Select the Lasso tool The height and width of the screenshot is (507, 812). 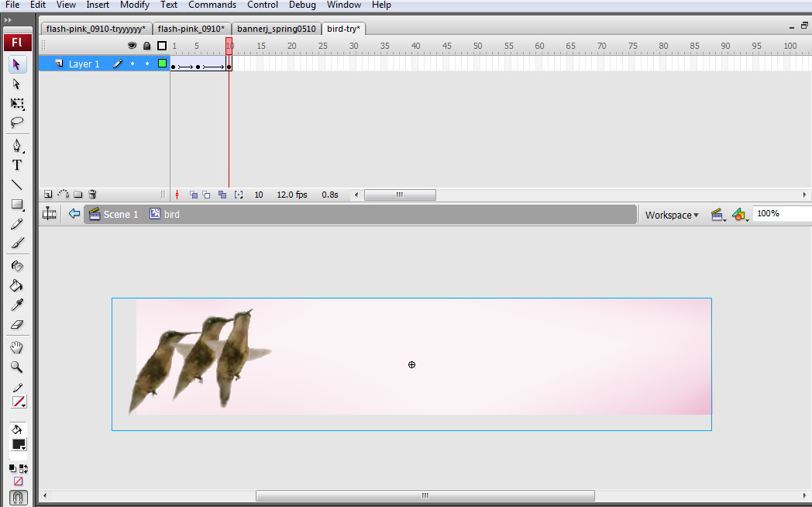(x=16, y=122)
